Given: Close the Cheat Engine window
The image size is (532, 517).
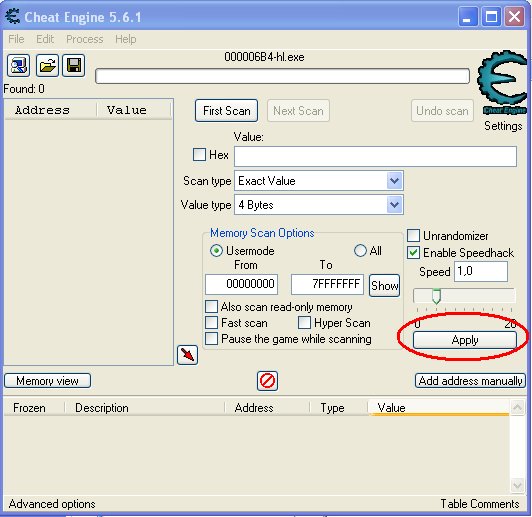Looking at the screenshot, I should [x=514, y=16].
